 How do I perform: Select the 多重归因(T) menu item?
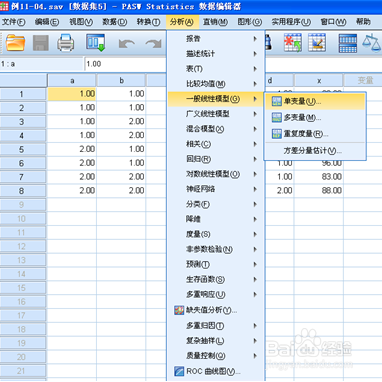click(215, 326)
